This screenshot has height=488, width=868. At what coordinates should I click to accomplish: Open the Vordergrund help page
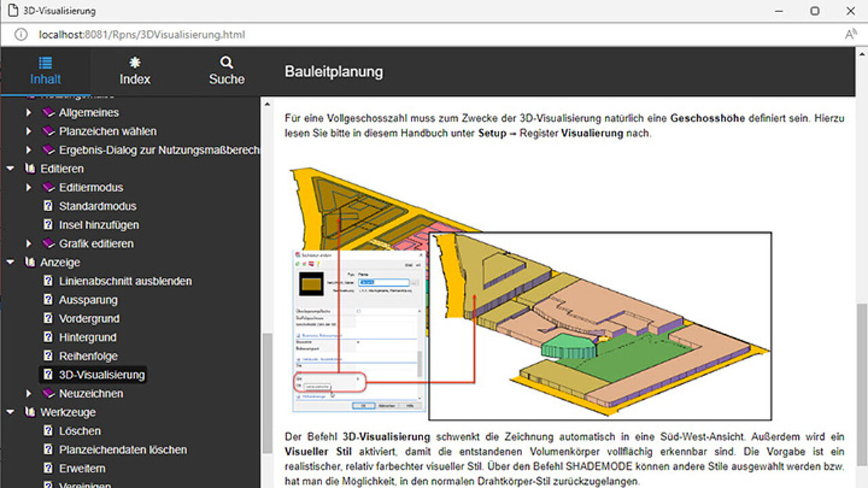point(89,319)
